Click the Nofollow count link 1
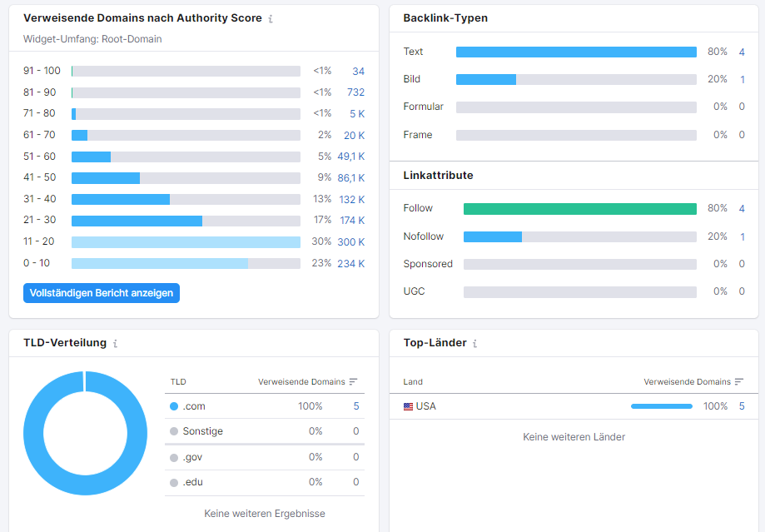Screen dimensions: 765x532 point(743,236)
